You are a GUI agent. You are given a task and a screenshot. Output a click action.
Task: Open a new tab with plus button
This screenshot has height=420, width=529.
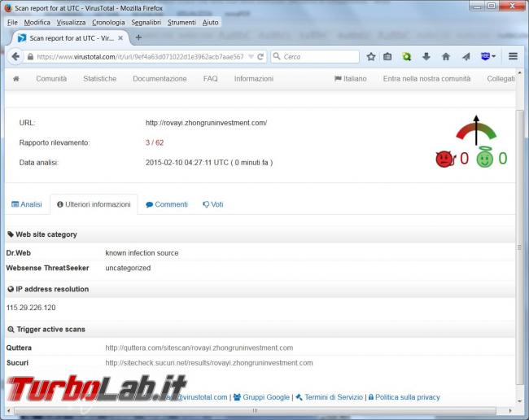[x=138, y=37]
